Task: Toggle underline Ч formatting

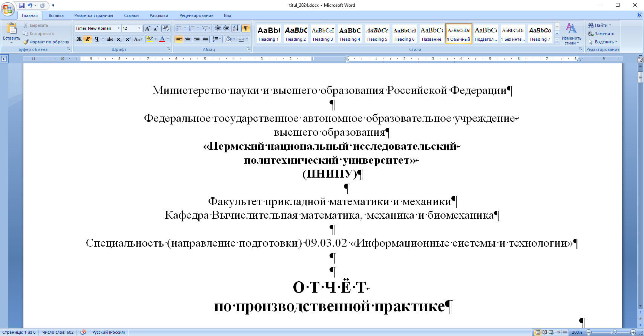Action: (x=97, y=39)
